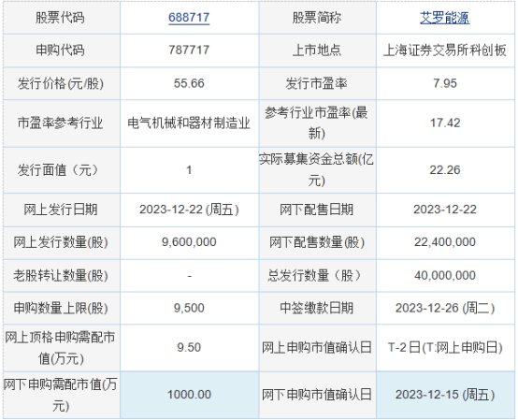This screenshot has height=420, width=518.
Task: Click the 网上申购市值确认日 label cell
Action: pos(316,348)
